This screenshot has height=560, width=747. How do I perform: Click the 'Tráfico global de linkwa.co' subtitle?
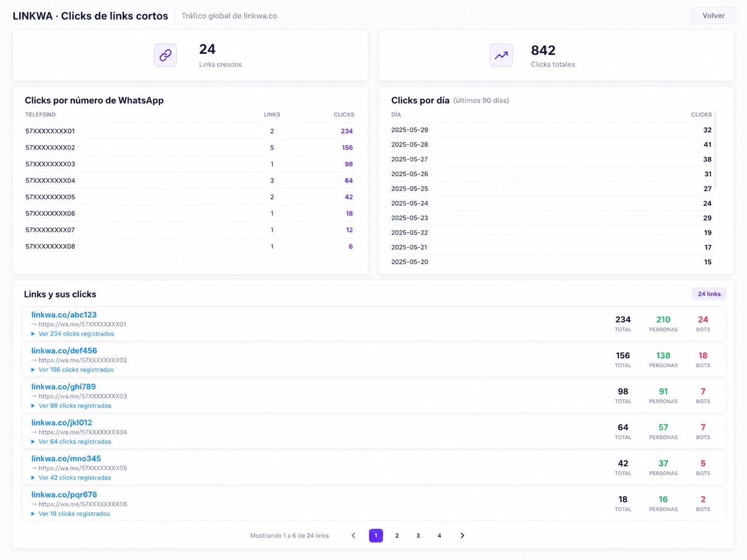point(229,16)
